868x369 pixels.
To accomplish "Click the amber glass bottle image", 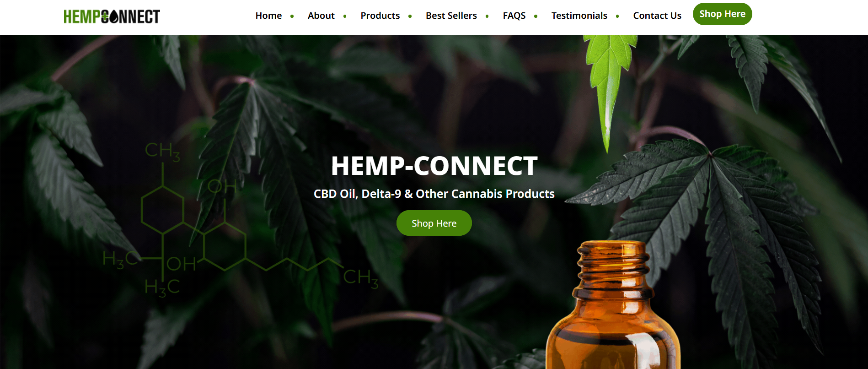I will pyautogui.click(x=614, y=305).
